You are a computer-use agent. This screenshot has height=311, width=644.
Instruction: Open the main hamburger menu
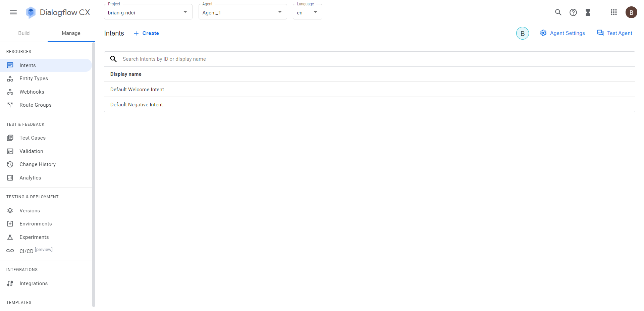click(13, 12)
